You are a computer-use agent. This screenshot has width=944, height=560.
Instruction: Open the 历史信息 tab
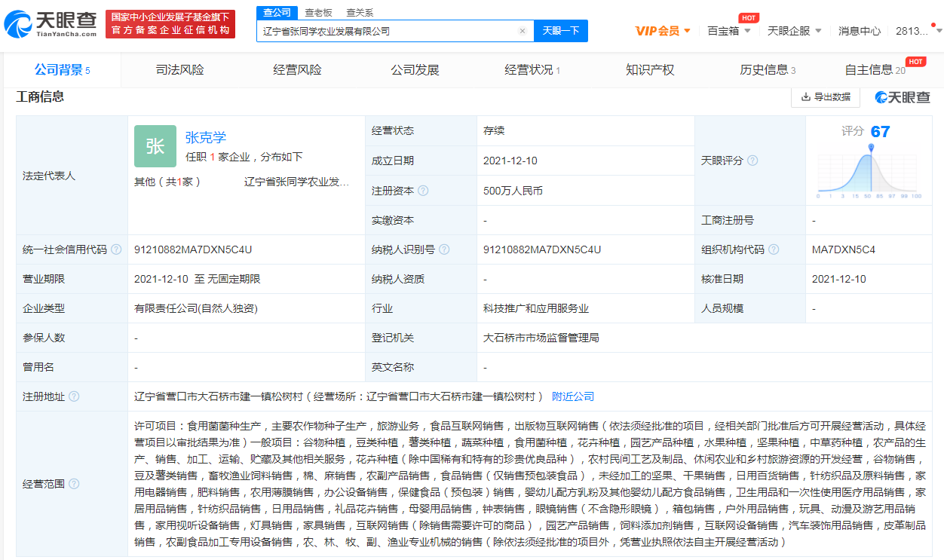[x=768, y=70]
